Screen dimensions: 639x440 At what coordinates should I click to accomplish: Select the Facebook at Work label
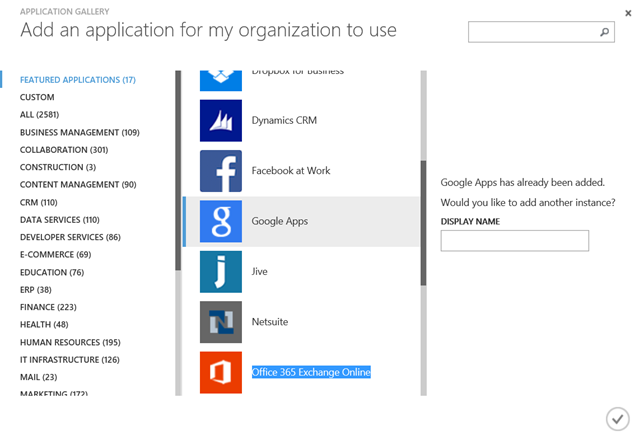pos(291,171)
